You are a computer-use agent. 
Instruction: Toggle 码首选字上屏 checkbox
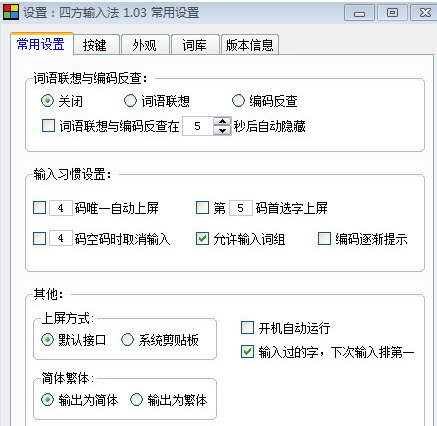coord(202,208)
